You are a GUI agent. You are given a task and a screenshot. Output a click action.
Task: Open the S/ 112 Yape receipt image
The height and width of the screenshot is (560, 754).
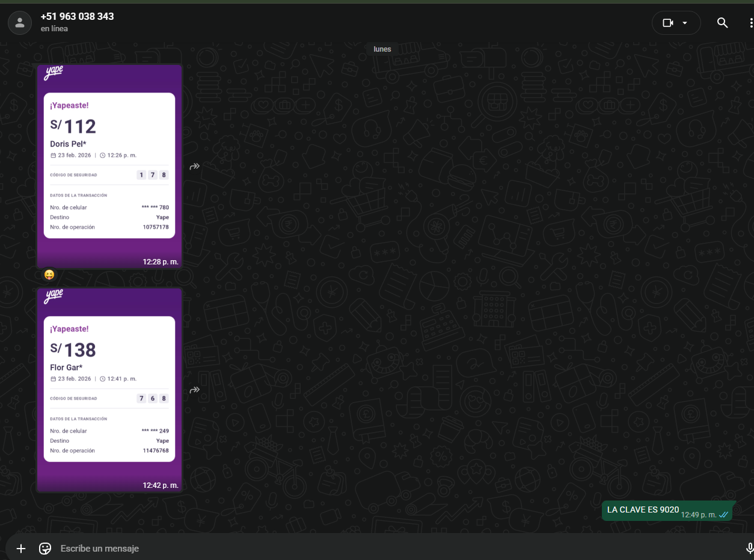coord(109,166)
